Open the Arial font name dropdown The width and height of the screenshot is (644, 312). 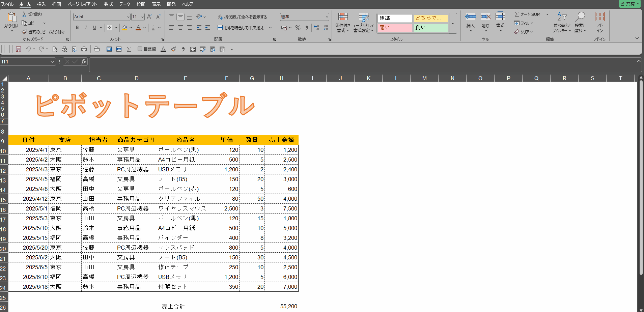128,17
